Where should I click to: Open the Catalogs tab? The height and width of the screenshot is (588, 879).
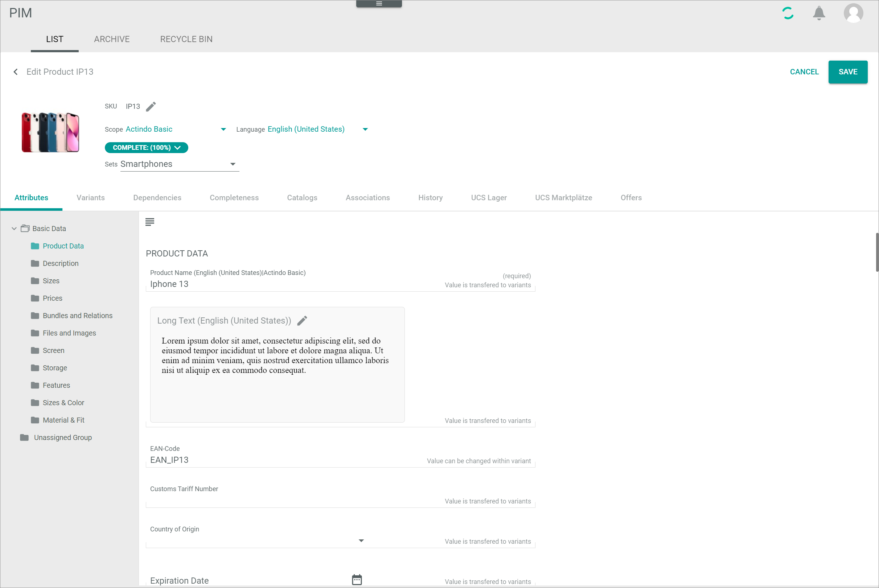(x=302, y=198)
